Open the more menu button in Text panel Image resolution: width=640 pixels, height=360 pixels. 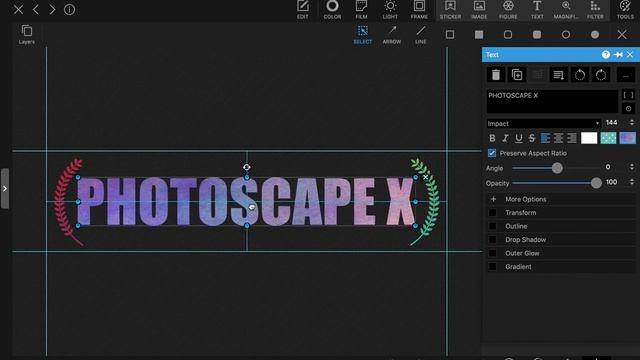tap(626, 75)
